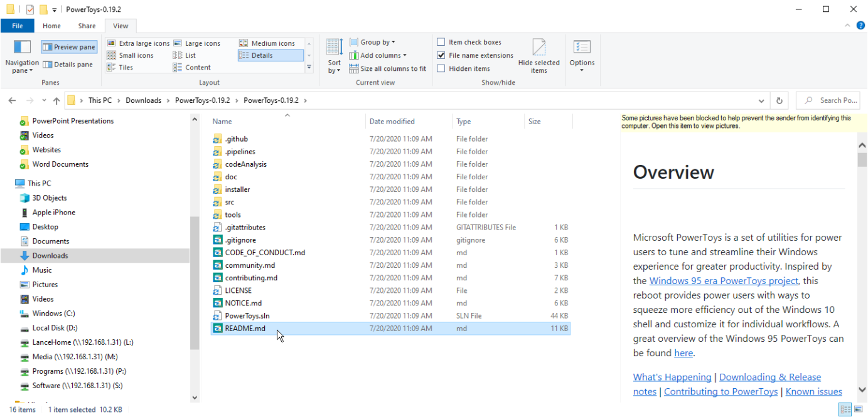Image resolution: width=868 pixels, height=417 pixels.
Task: Open the Known issues link in preview
Action: (814, 391)
